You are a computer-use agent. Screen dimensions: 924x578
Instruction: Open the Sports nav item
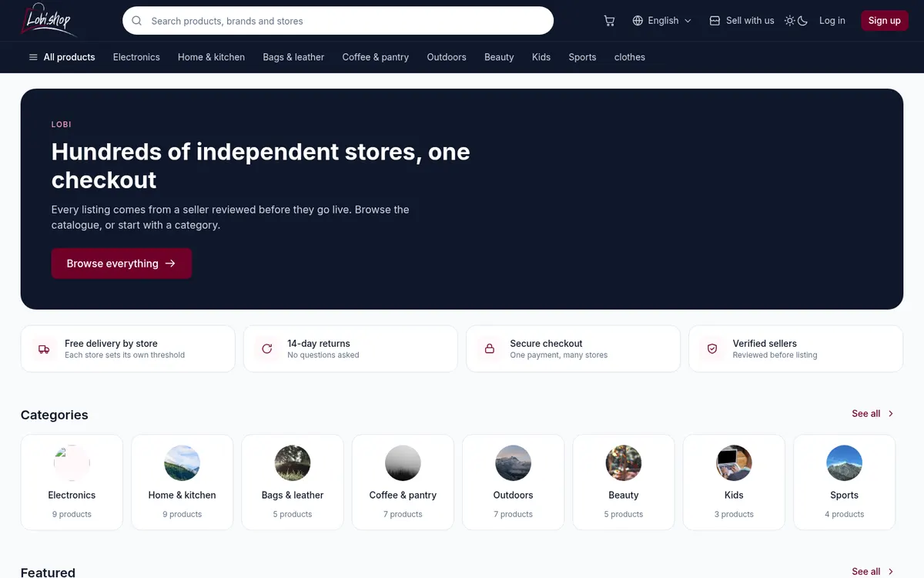[582, 57]
